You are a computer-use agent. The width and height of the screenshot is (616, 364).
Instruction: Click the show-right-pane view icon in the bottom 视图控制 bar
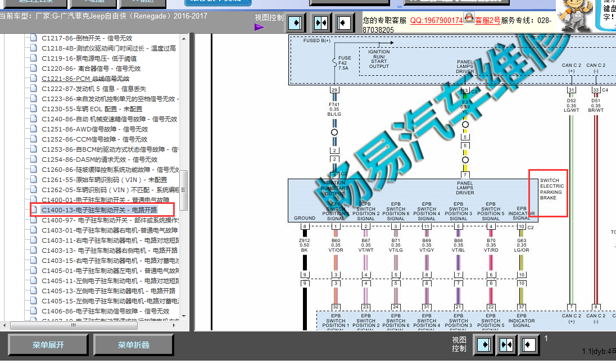483,345
